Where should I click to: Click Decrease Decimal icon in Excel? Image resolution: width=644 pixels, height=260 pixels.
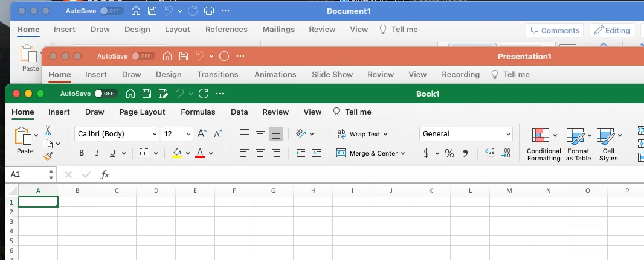(506, 153)
